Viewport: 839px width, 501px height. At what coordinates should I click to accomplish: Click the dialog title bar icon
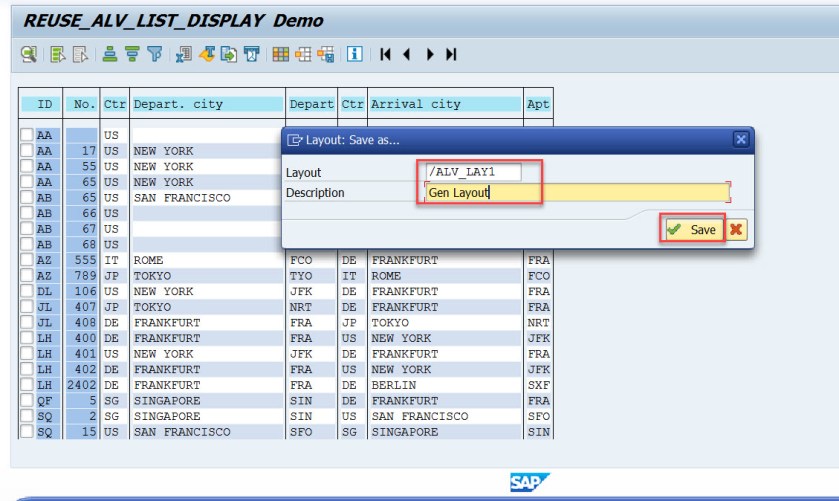coord(294,140)
